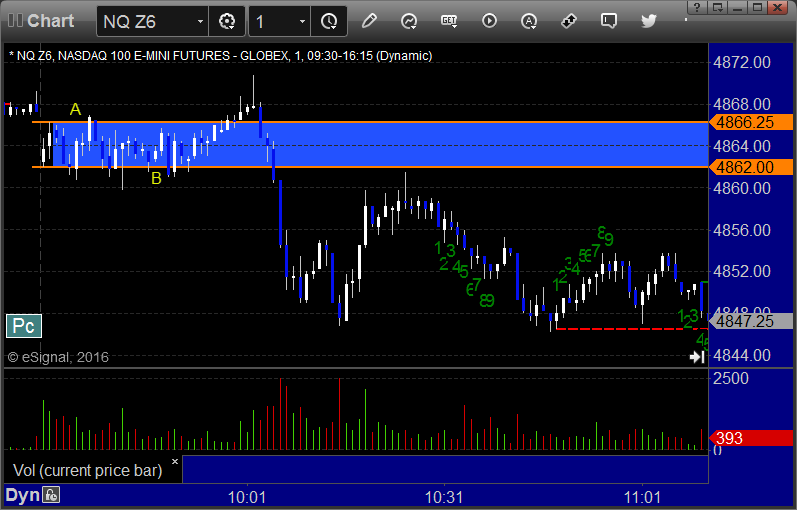Image resolution: width=797 pixels, height=510 pixels.
Task: Click the Pc previous close marker
Action: point(23,326)
